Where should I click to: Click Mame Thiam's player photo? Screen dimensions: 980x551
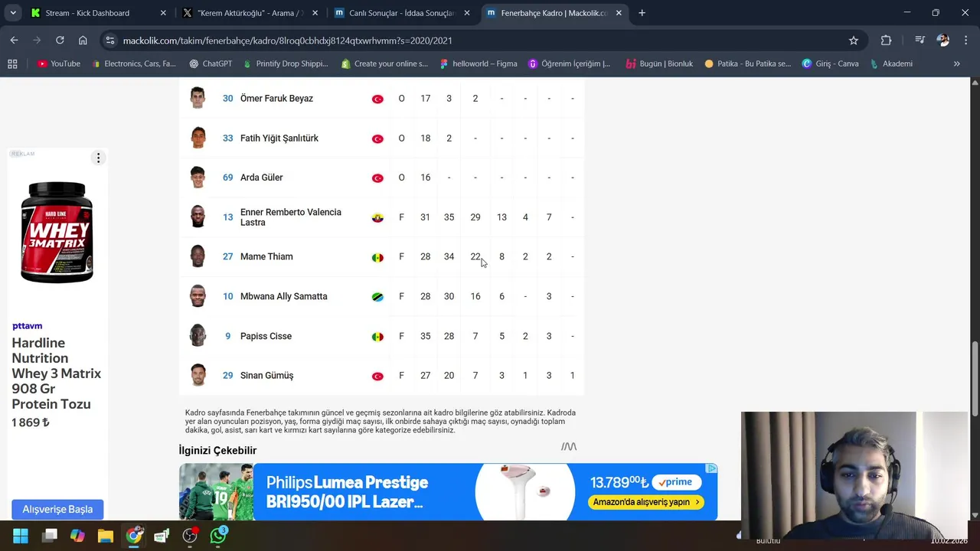(198, 256)
